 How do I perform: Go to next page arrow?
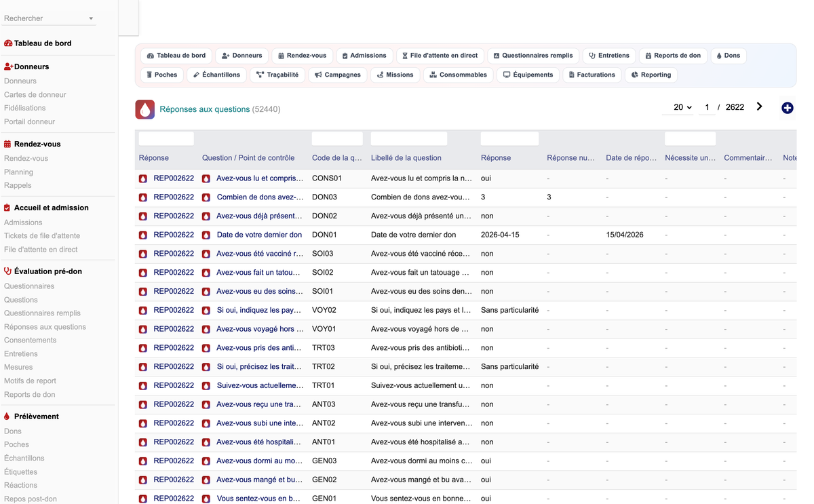pyautogui.click(x=759, y=106)
